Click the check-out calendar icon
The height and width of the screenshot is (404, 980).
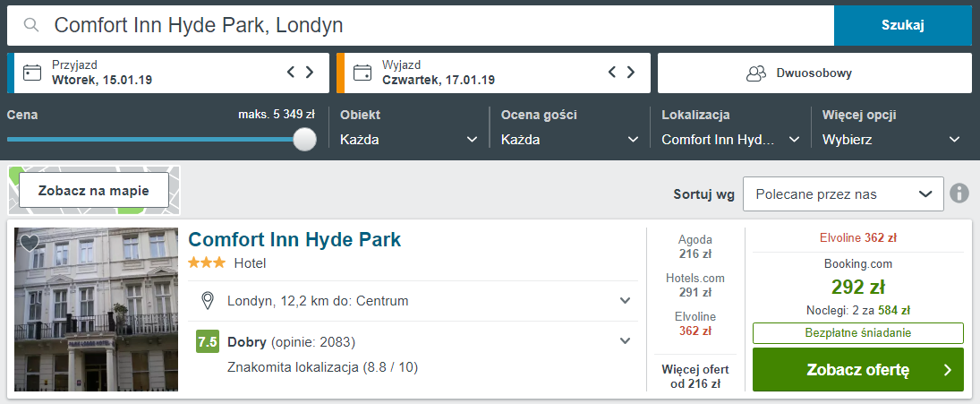(x=362, y=73)
